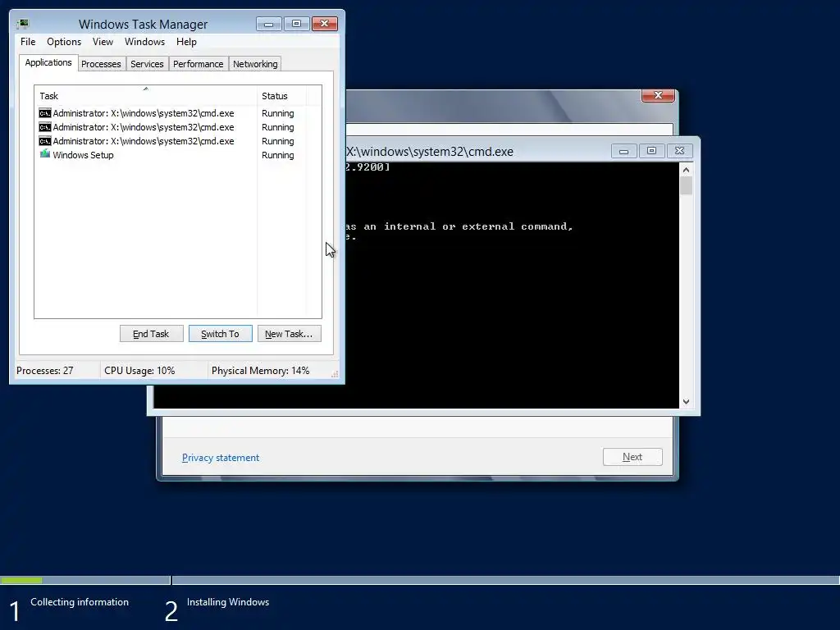Click the 'Installing Windows' step label

228,602
